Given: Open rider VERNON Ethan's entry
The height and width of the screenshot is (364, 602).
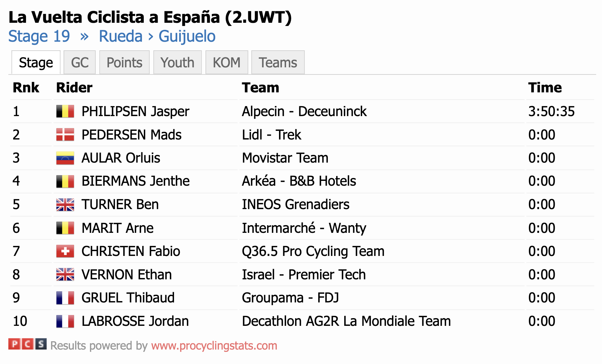Looking at the screenshot, I should point(127,275).
